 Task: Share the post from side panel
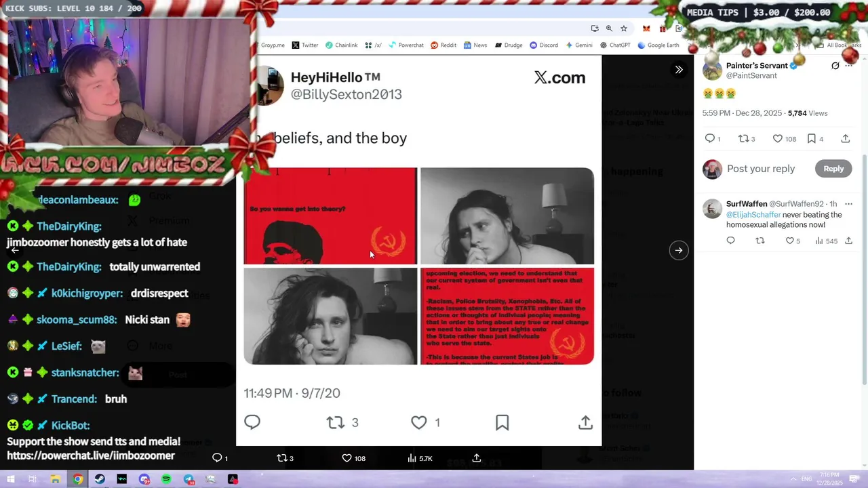tap(846, 138)
